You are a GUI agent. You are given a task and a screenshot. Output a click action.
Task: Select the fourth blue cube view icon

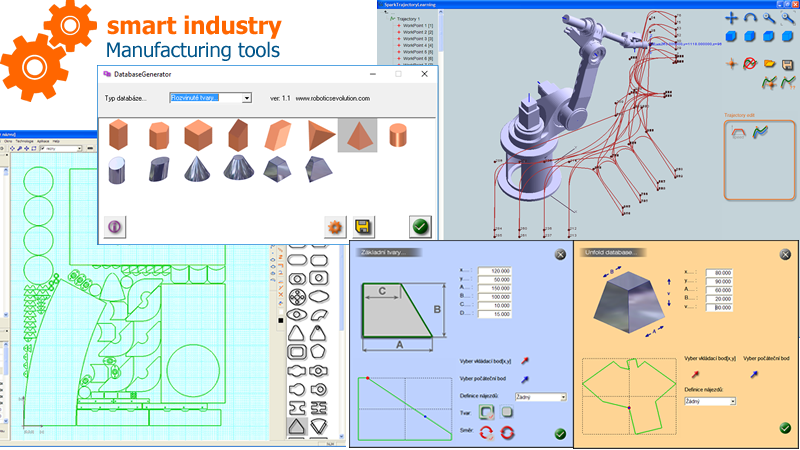(x=787, y=37)
